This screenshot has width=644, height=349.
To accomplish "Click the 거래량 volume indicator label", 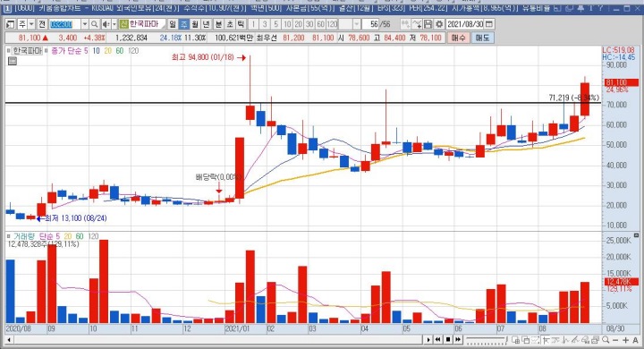I will pyautogui.click(x=24, y=236).
